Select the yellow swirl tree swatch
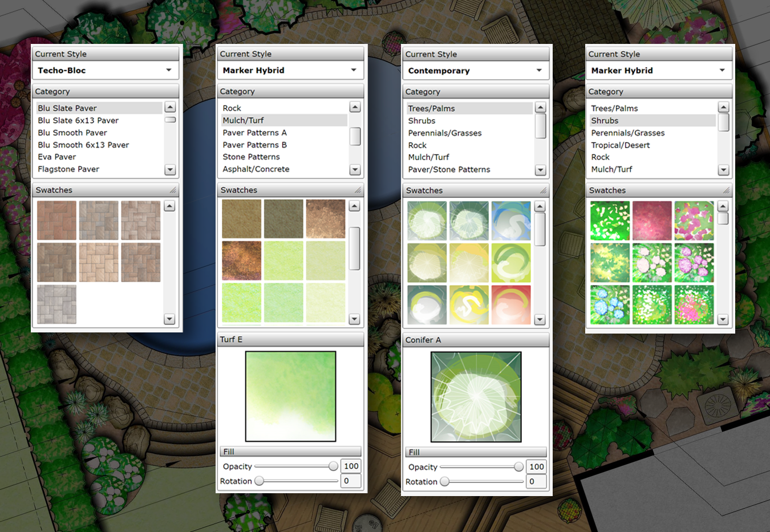The width and height of the screenshot is (770, 532). (x=469, y=305)
